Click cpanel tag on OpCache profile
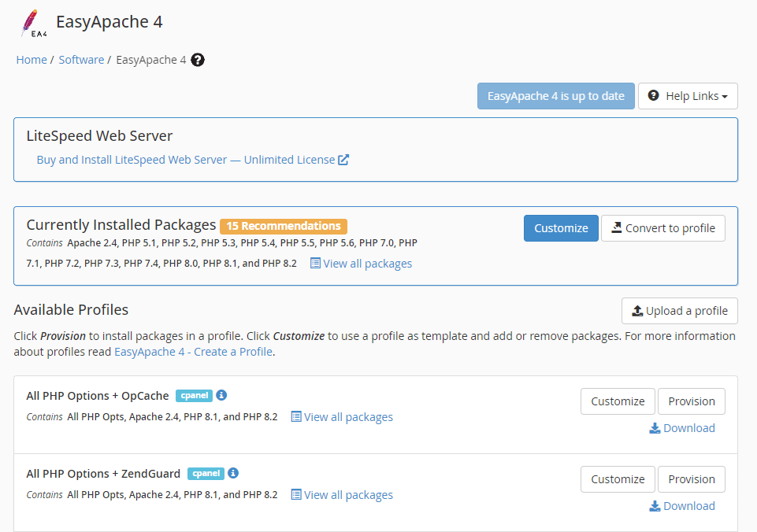The height and width of the screenshot is (532, 757). 194,396
